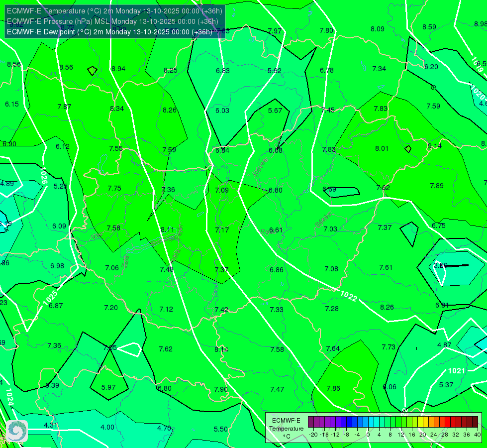Click the ECMWF-E Temperature °C legend label
The image size is (487, 448).
(x=286, y=429)
